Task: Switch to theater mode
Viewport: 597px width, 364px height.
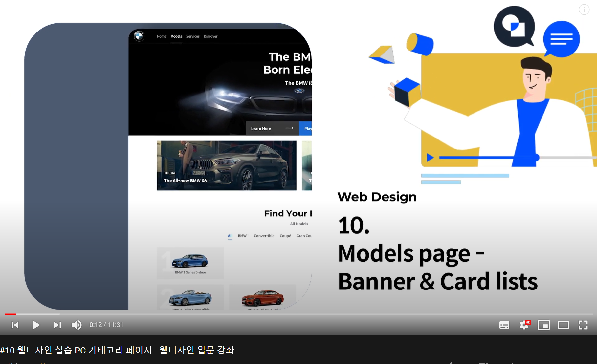Action: (564, 325)
